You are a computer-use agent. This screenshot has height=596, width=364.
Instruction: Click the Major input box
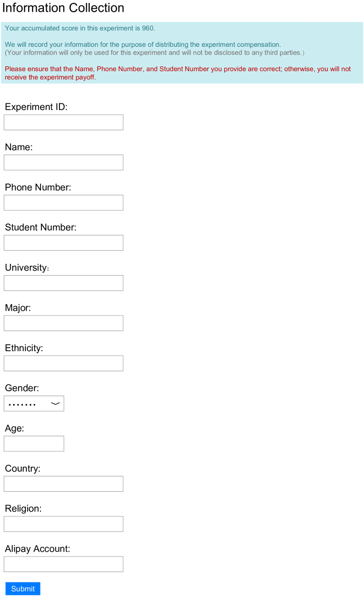63,323
